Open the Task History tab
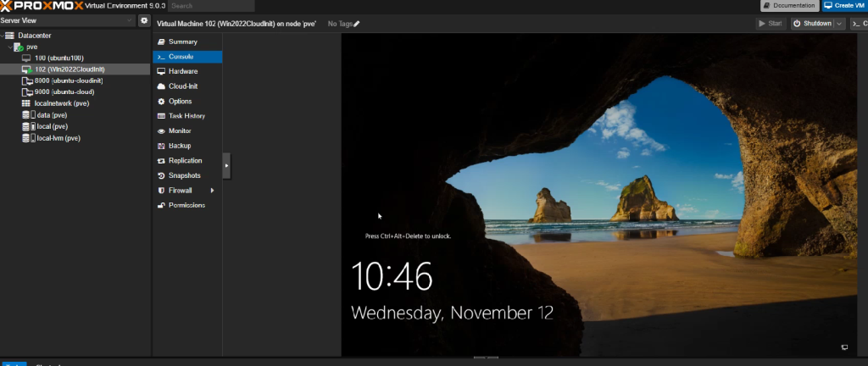 186,116
